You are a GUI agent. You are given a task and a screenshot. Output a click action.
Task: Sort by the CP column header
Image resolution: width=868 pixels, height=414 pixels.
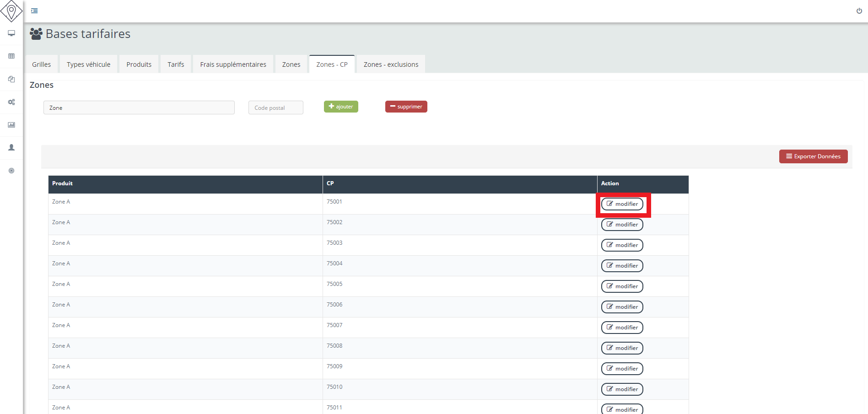click(x=330, y=183)
